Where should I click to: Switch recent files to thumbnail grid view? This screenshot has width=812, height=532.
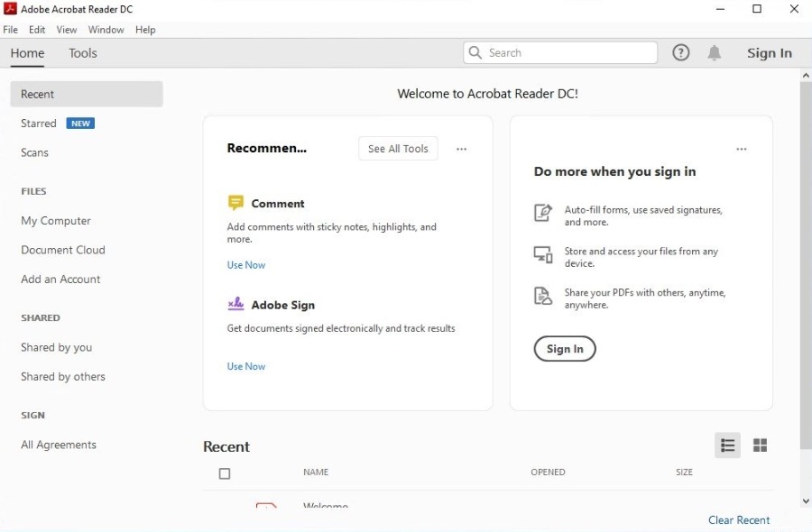(761, 445)
